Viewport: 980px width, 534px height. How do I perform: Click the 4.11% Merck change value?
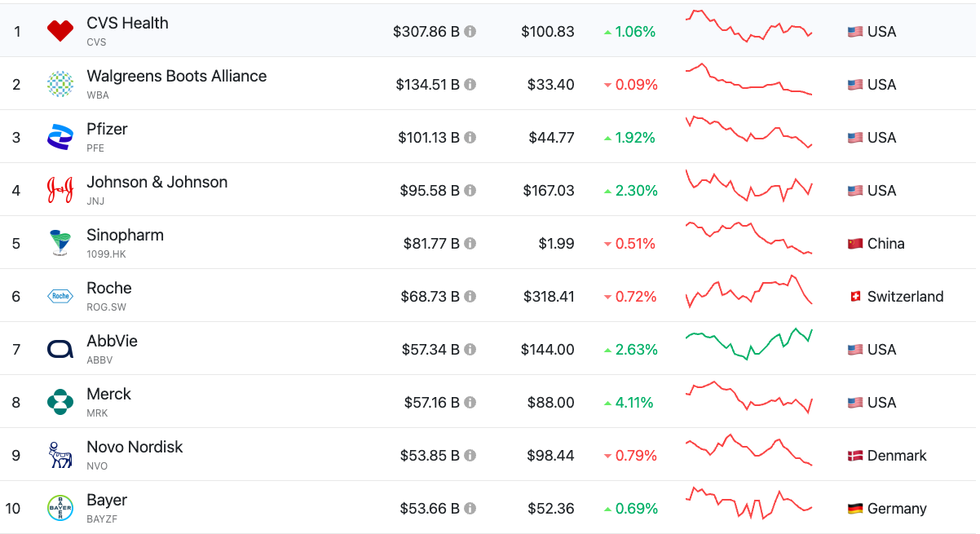pos(634,403)
